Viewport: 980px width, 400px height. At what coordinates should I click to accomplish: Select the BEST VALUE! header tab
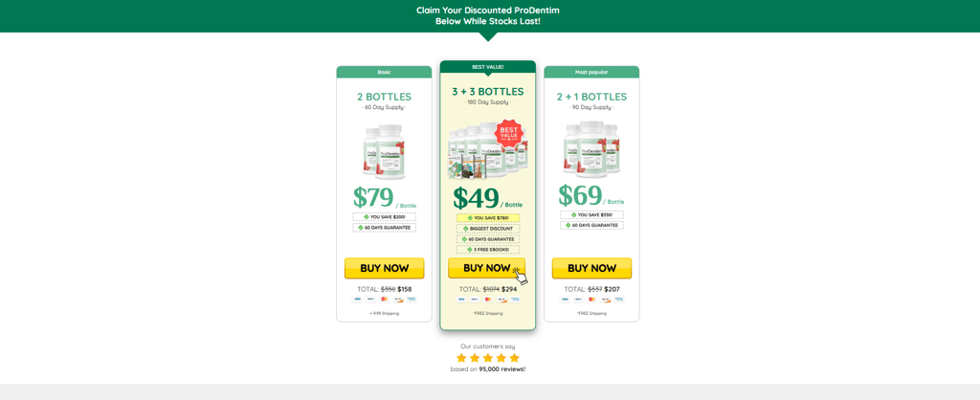[x=487, y=67]
